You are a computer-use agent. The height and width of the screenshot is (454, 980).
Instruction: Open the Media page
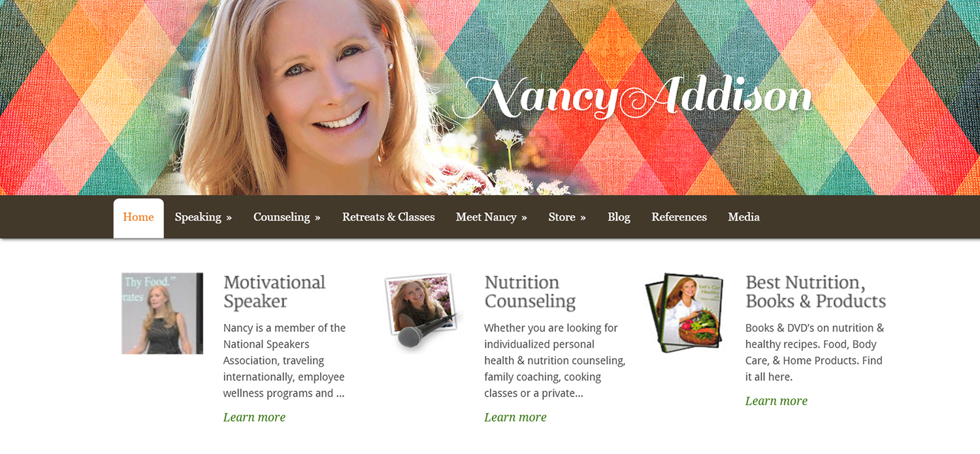coord(743,218)
